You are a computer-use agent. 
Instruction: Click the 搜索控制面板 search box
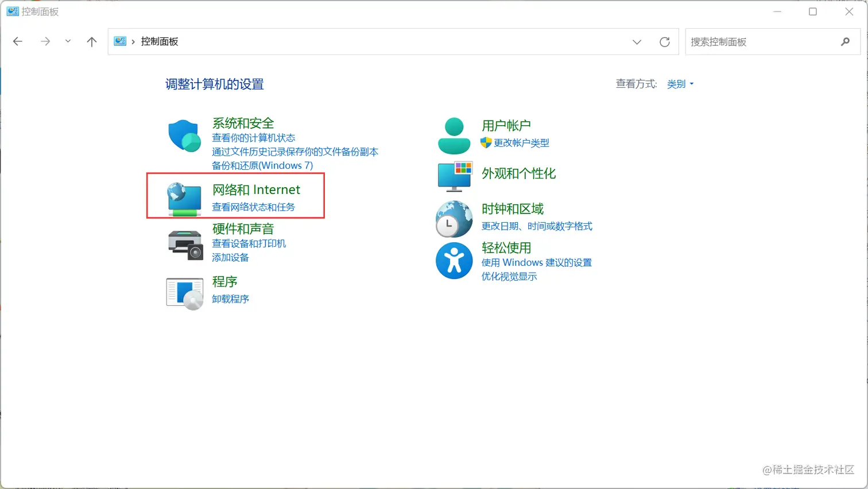(773, 42)
